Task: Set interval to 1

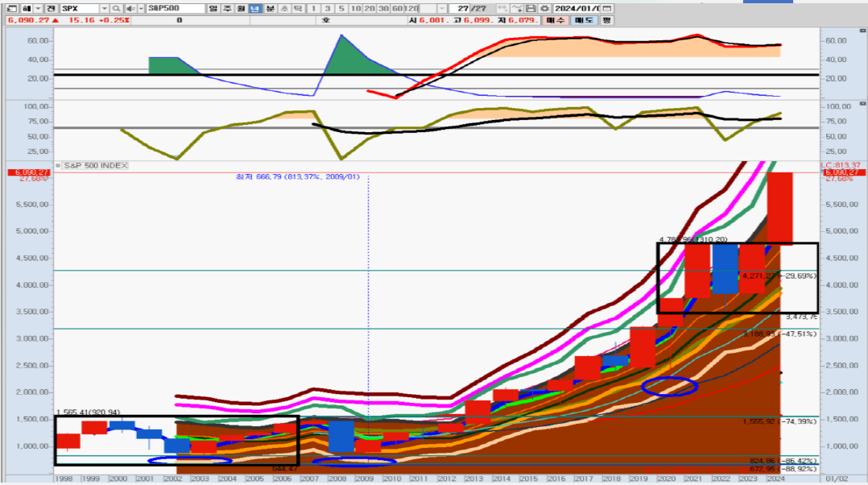Action: [x=313, y=9]
